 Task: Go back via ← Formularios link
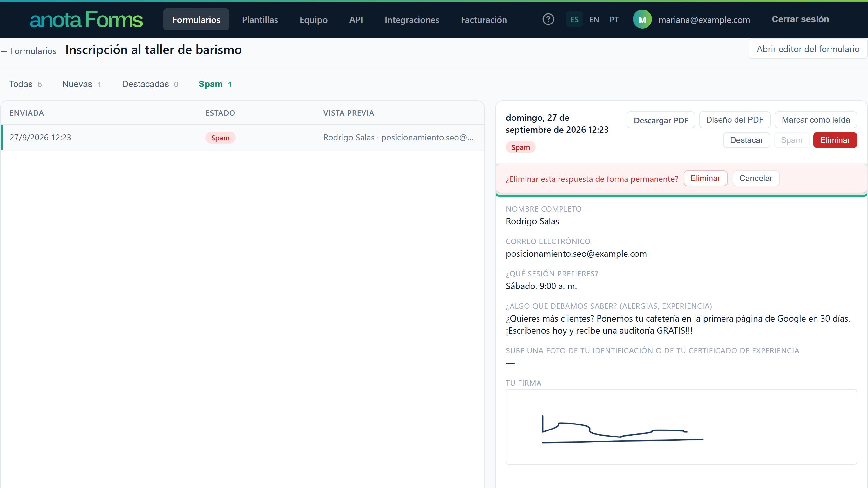pos(28,51)
